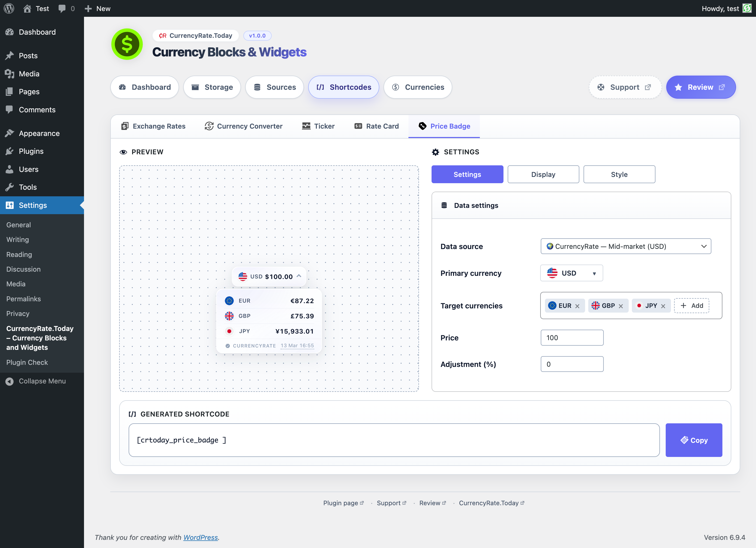The height and width of the screenshot is (548, 756).
Task: Click the CurrencyRate.Today dollar logo
Action: (127, 44)
